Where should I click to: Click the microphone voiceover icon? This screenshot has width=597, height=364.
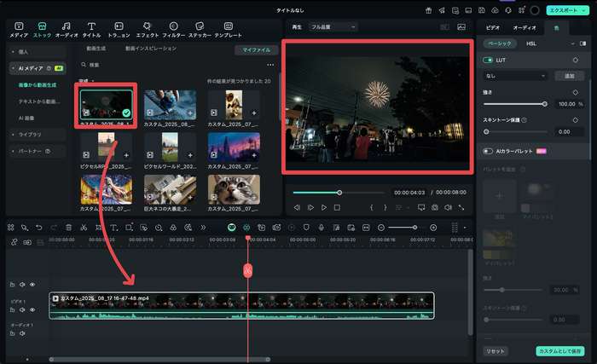pos(322,228)
